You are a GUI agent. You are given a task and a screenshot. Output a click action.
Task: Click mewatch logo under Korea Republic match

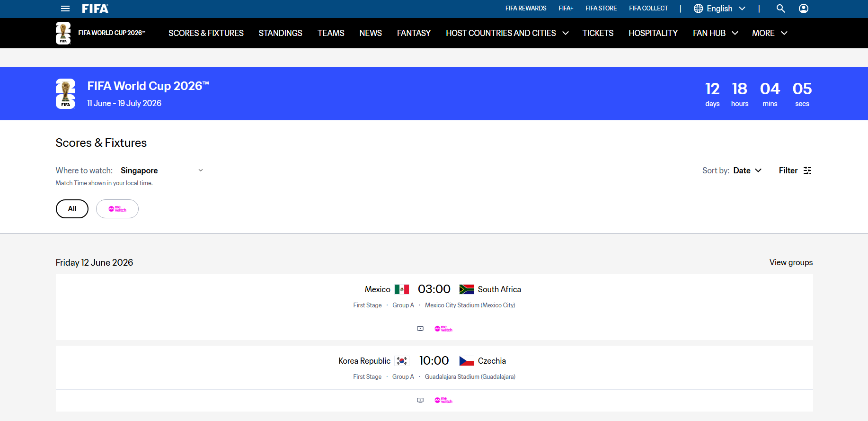coord(443,400)
